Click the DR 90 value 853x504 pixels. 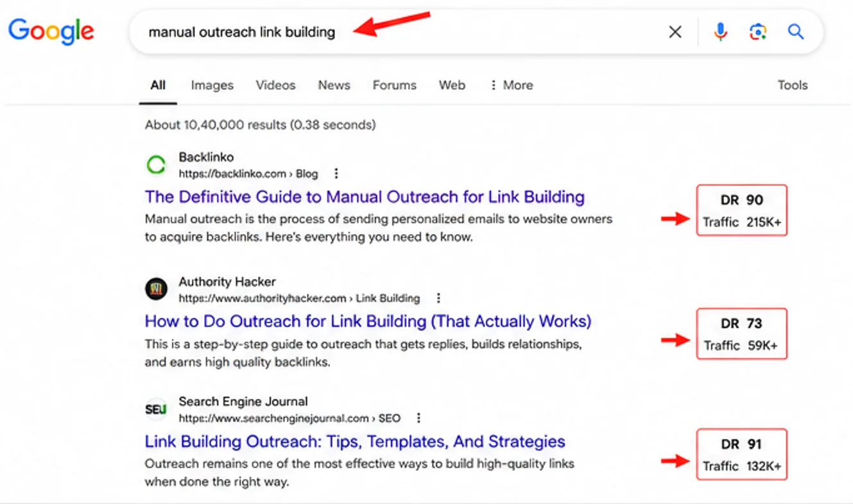coord(741,200)
